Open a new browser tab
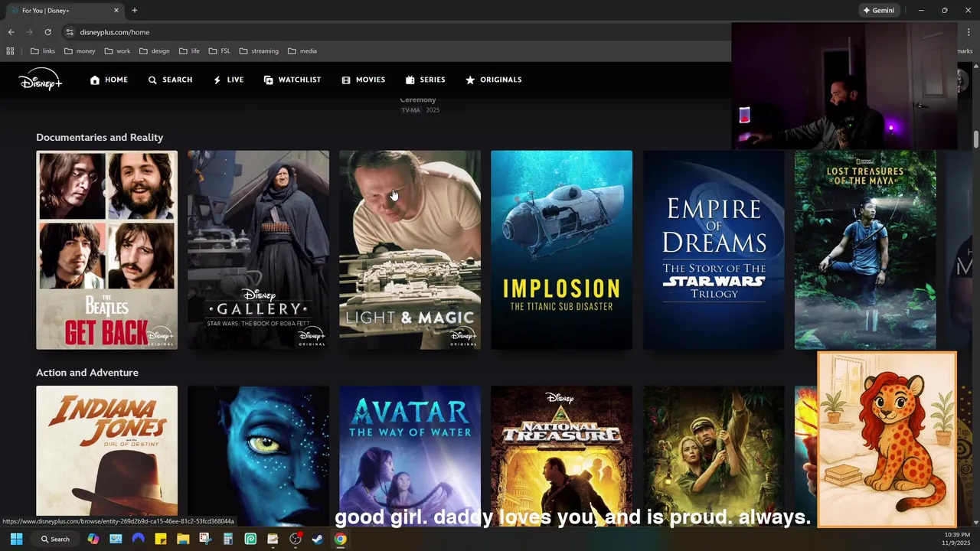Image resolution: width=980 pixels, height=551 pixels. [x=135, y=10]
